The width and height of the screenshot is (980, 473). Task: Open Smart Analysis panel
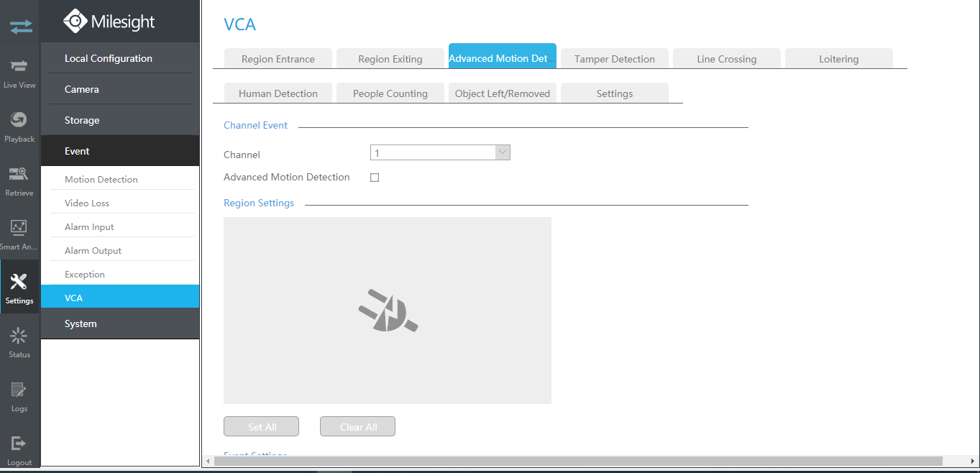[19, 235]
